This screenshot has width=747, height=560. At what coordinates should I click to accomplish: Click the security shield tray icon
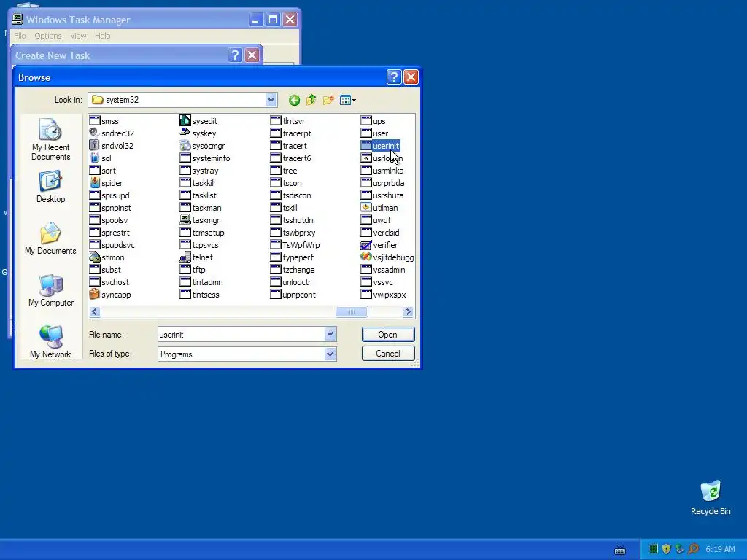click(x=667, y=549)
